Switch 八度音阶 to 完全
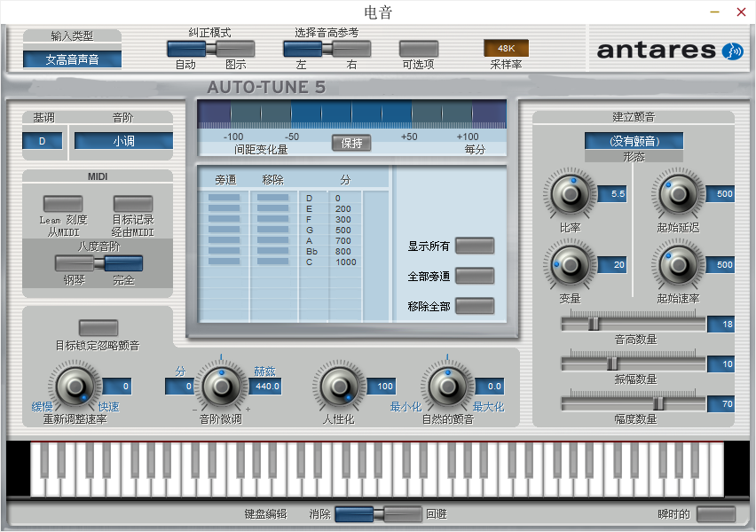 pyautogui.click(x=123, y=263)
